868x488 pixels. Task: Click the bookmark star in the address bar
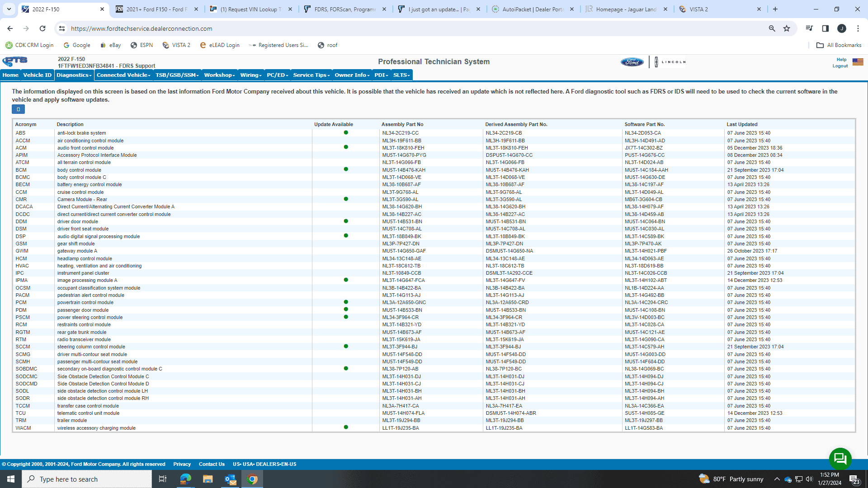coord(787,28)
